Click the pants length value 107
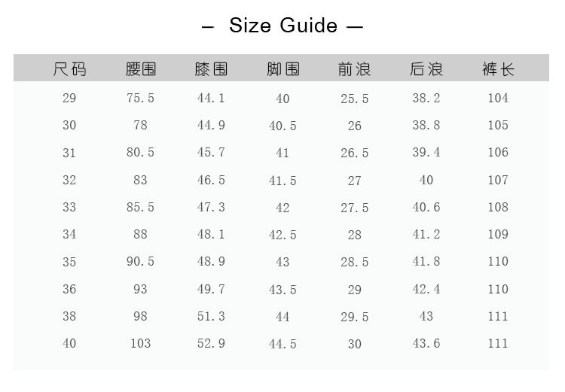565x392 pixels. pyautogui.click(x=498, y=180)
